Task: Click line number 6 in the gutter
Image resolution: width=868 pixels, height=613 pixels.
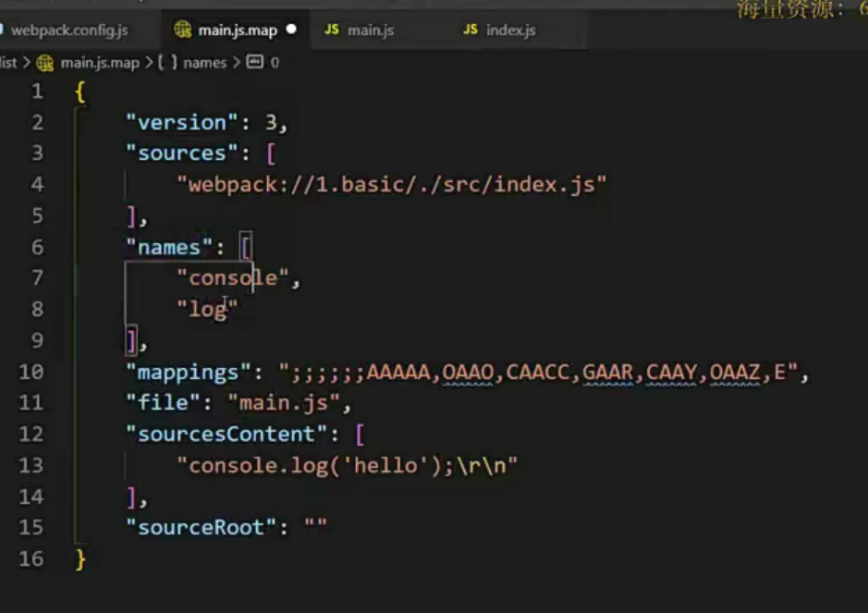Action: click(37, 247)
